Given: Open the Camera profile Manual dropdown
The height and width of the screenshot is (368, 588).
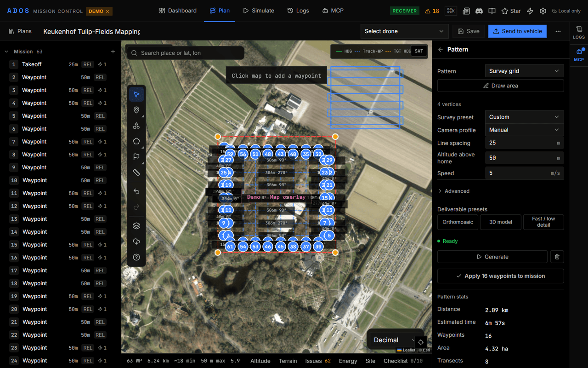Looking at the screenshot, I should pyautogui.click(x=525, y=130).
